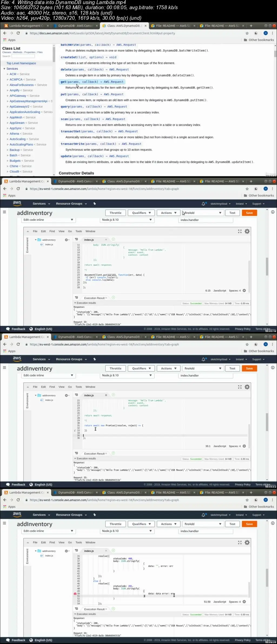
Task: Collapse Execution results section in the second frame
Action: pyautogui.click(x=75, y=303)
